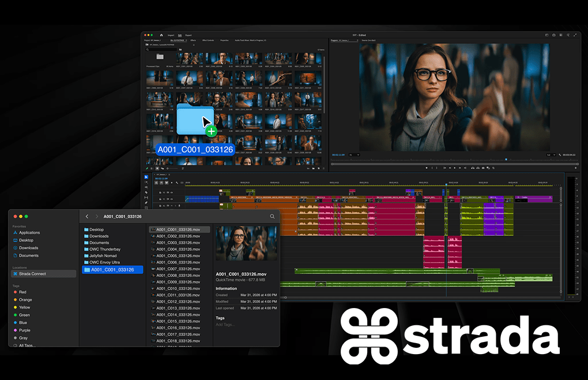Open the OWC Thunderbay folder
Image resolution: width=588 pixels, height=380 pixels.
tap(104, 249)
